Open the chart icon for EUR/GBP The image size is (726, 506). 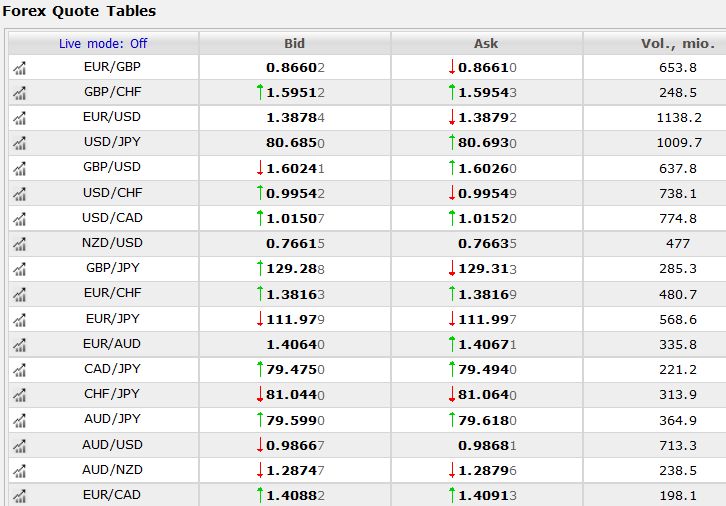(x=20, y=68)
